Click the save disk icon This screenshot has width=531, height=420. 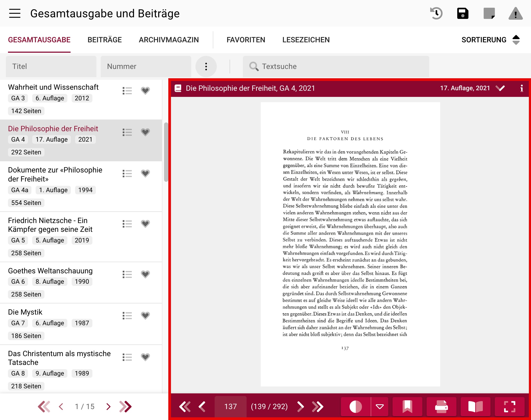pos(463,13)
